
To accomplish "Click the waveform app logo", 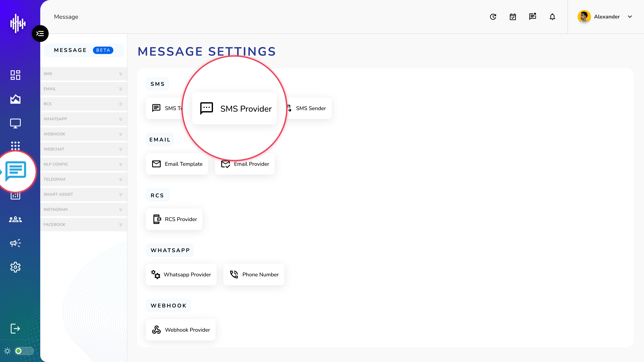I will point(18,23).
